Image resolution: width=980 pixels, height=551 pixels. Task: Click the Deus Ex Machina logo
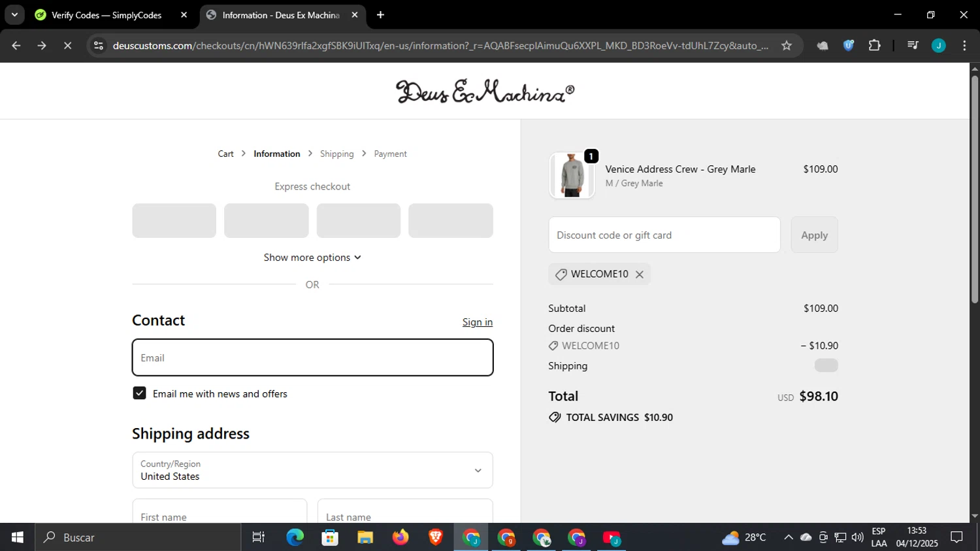[x=485, y=92]
